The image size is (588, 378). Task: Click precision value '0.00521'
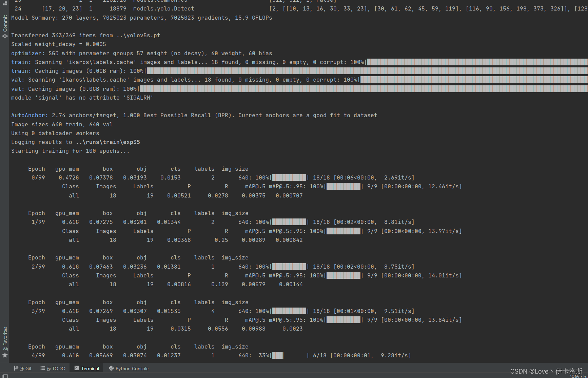click(x=179, y=195)
